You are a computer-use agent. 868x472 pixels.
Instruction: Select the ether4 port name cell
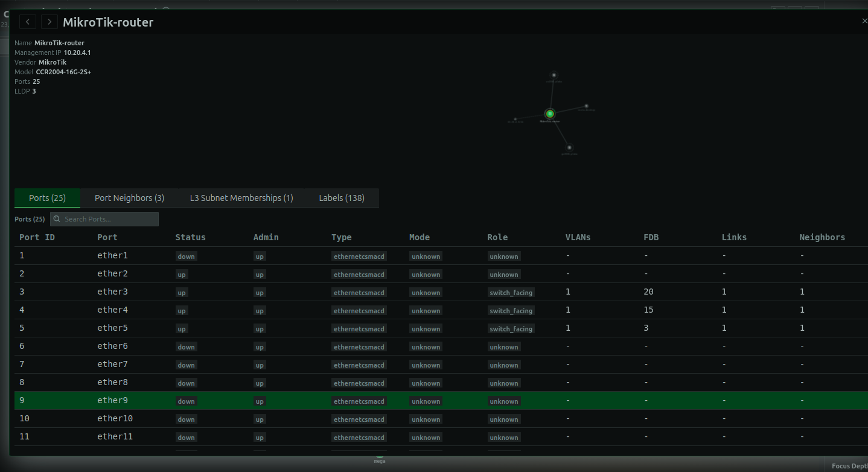coord(112,310)
